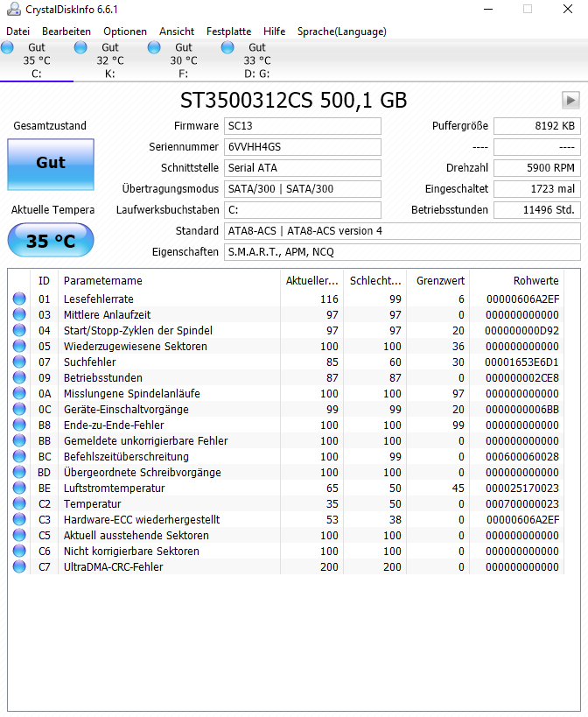Click the Seriennummer field 6VVHH4GS
588x717 pixels.
pos(303,147)
